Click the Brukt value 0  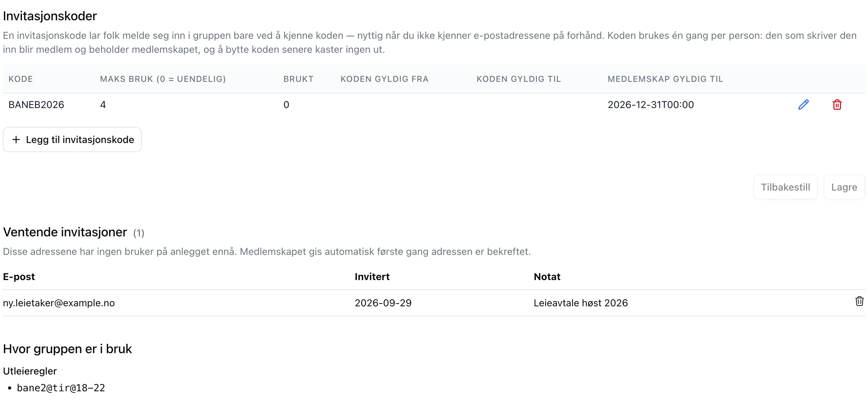286,105
